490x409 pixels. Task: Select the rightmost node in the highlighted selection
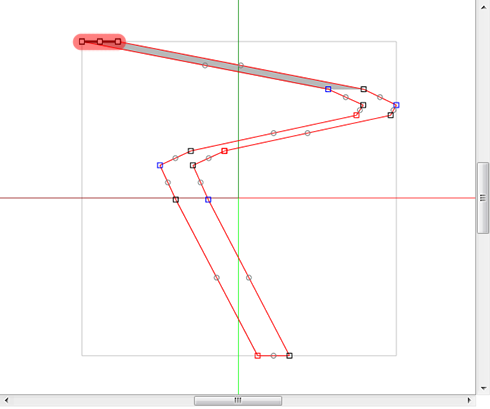point(118,42)
